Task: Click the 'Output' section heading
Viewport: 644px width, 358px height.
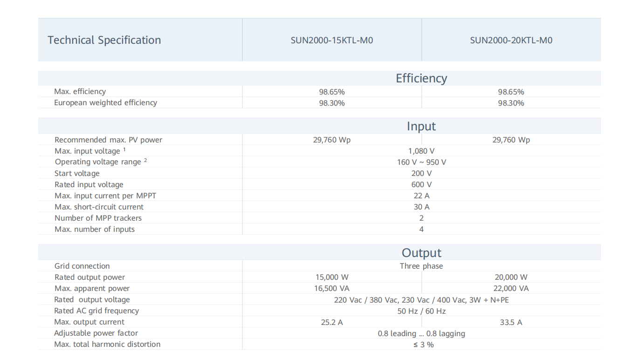Action: [x=421, y=253]
